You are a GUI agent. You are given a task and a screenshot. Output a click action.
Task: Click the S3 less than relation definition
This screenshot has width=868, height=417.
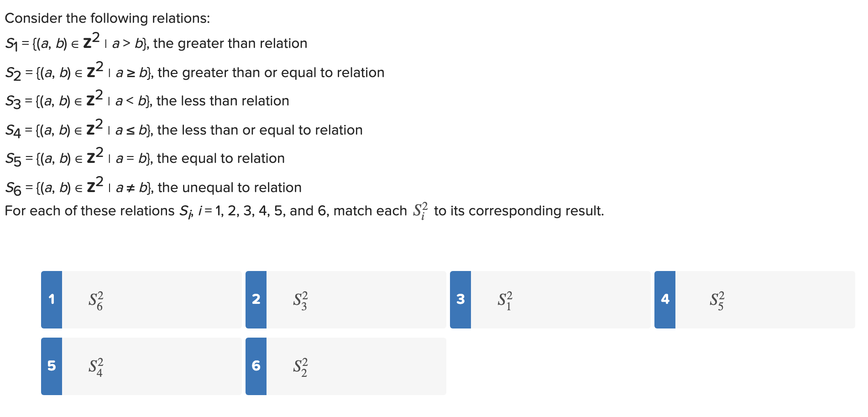pyautogui.click(x=147, y=99)
